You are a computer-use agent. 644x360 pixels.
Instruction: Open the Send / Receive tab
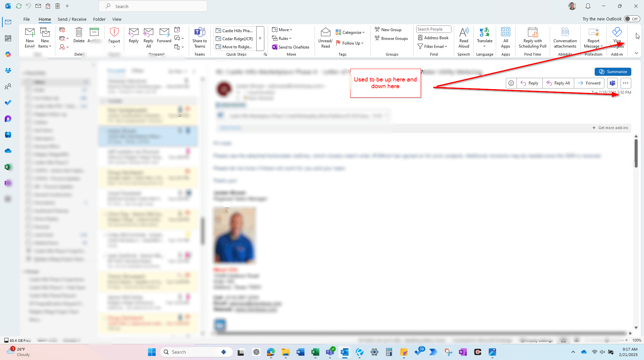point(72,19)
